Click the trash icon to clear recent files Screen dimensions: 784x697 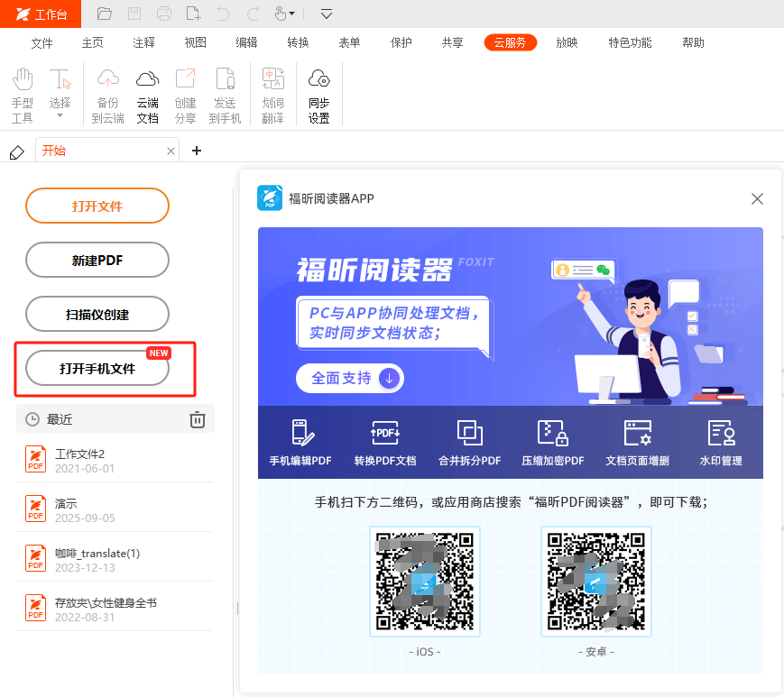198,418
